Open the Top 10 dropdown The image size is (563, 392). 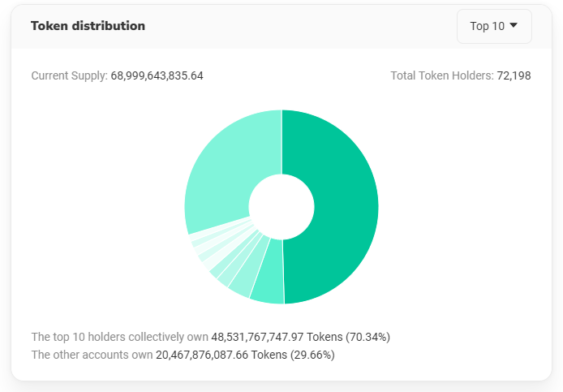[x=494, y=26]
